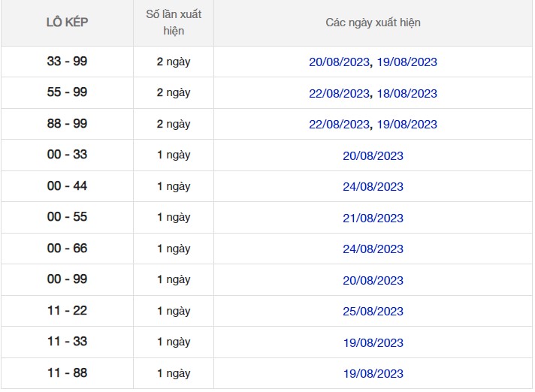Image resolution: width=535 pixels, height=392 pixels.
Task: Click 19/08/2023 link in 88 - 99 row
Action: pos(407,125)
